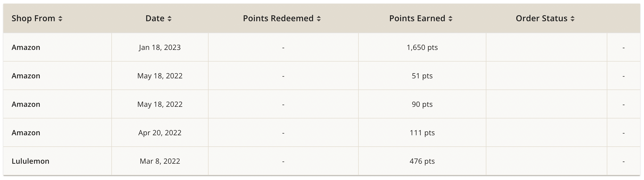Select the Lululemon shop entry

(30, 161)
